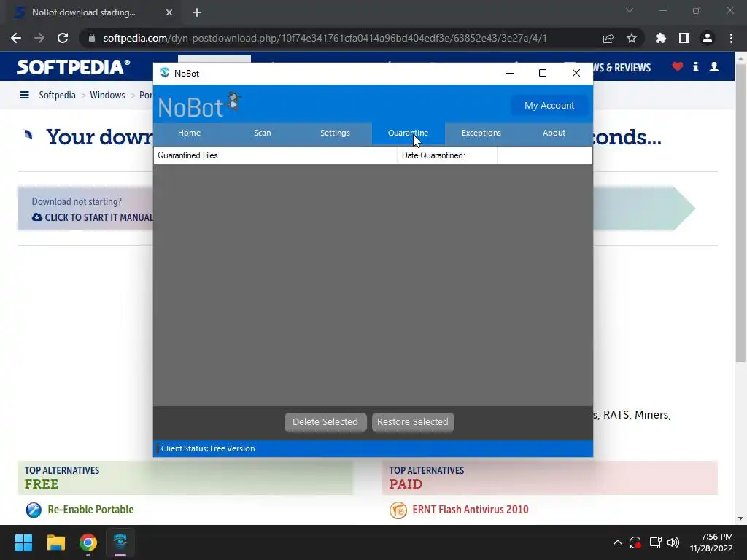Click the Softpedia logo

[74, 67]
